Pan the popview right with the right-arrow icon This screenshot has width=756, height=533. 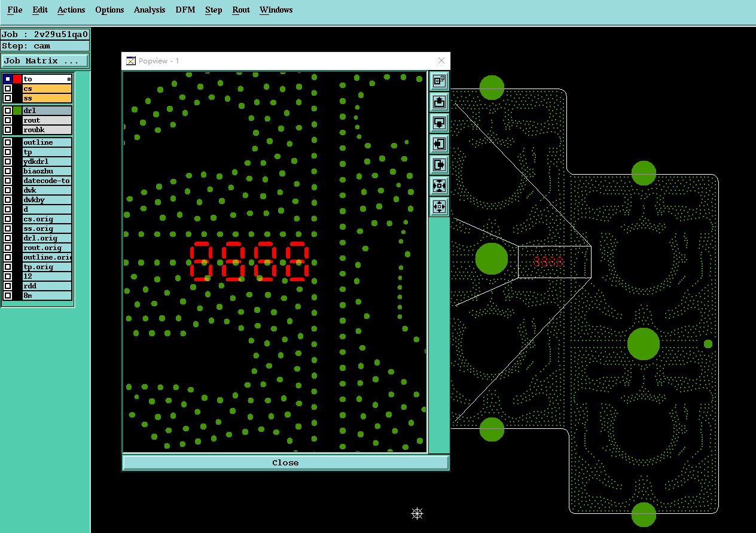(x=439, y=165)
